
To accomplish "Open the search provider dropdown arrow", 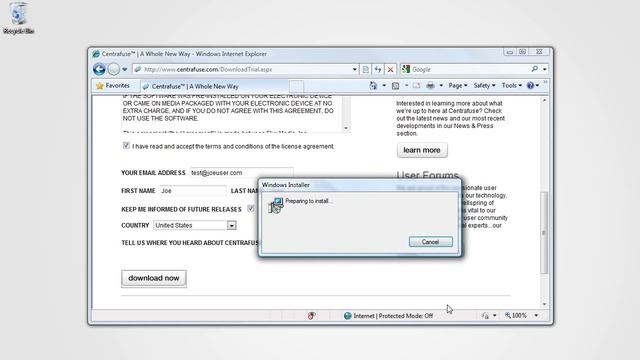I will pyautogui.click(x=544, y=69).
